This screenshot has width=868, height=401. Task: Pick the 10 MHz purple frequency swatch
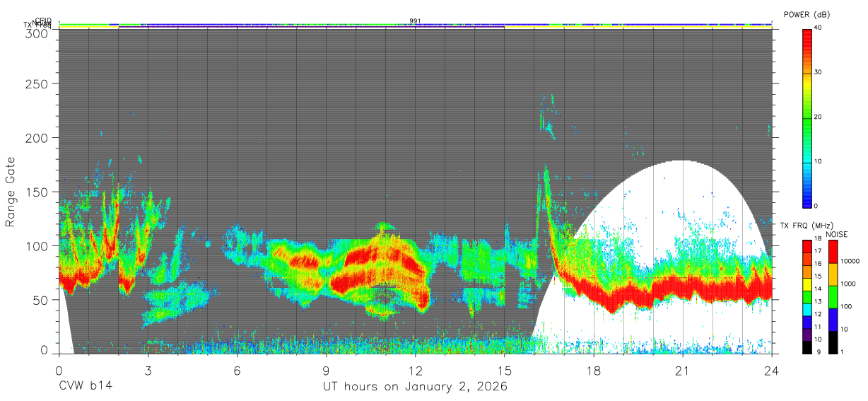coord(807,335)
